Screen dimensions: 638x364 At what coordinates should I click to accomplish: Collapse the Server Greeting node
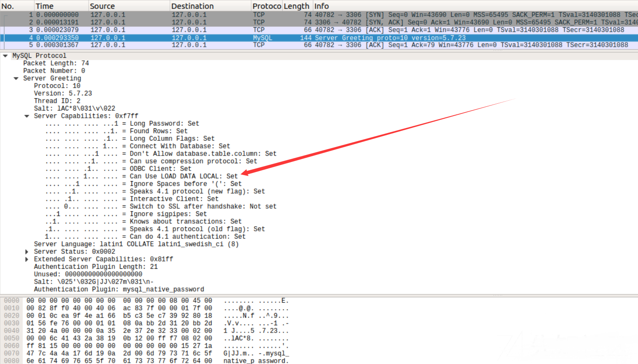(x=16, y=78)
